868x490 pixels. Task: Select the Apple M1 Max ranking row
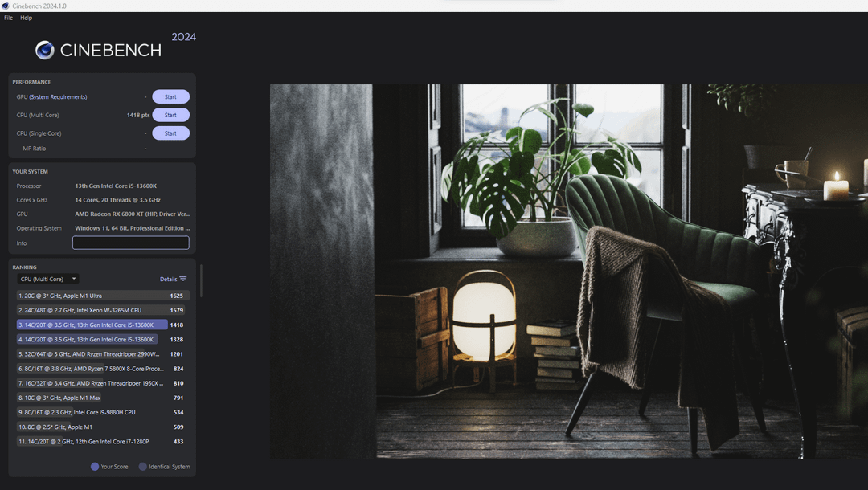coord(103,398)
